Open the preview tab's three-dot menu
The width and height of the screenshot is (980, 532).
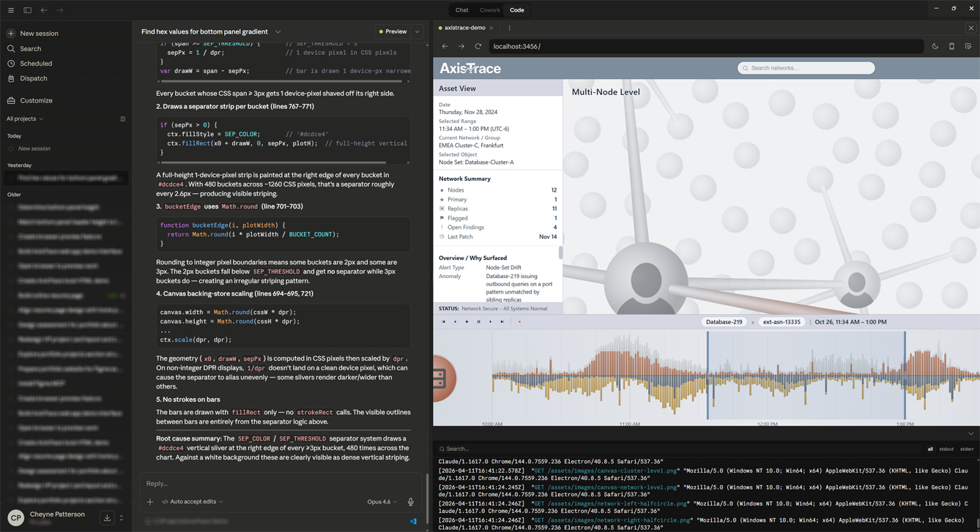click(510, 28)
